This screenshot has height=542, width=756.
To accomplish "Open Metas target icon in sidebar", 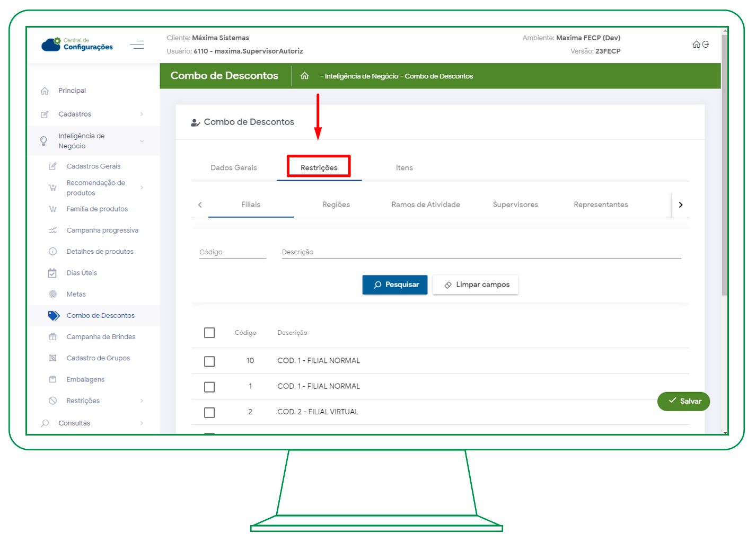I will (52, 294).
